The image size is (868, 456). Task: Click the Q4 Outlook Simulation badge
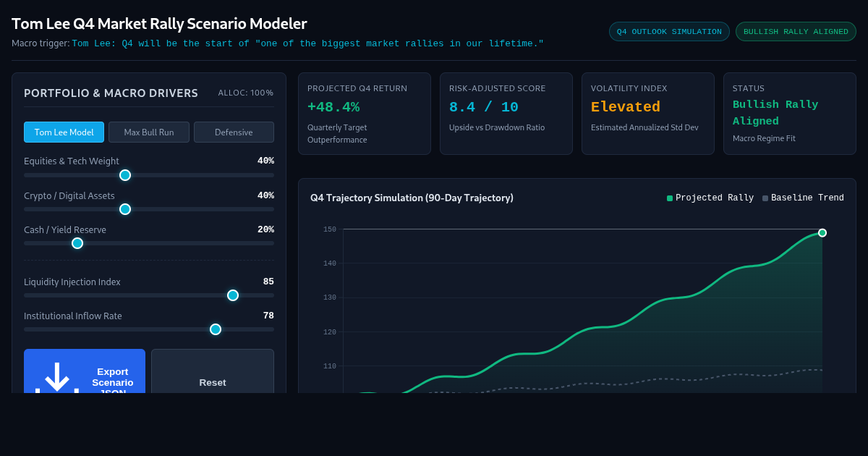tap(669, 32)
